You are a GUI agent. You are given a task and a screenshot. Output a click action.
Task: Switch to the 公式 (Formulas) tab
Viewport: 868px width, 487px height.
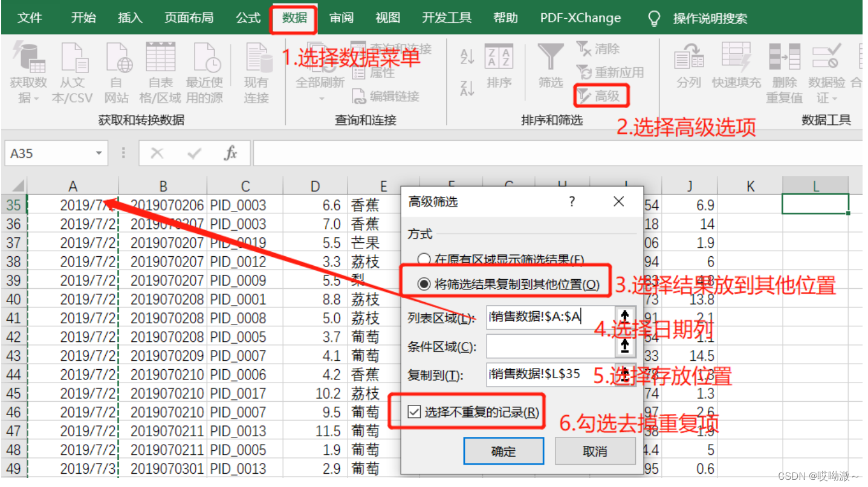tap(248, 18)
